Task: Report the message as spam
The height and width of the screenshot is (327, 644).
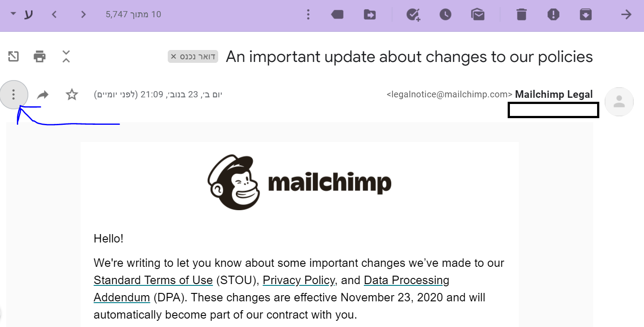Action: [x=553, y=15]
